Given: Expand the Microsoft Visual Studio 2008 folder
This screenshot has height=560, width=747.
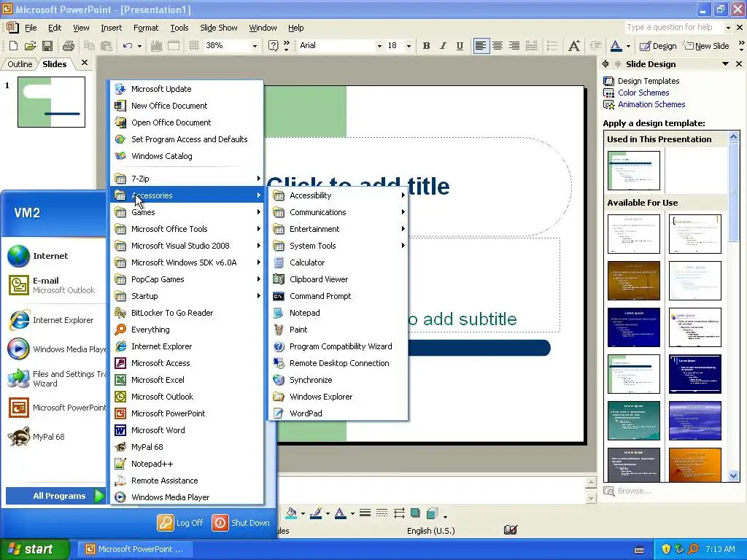Looking at the screenshot, I should click(187, 246).
